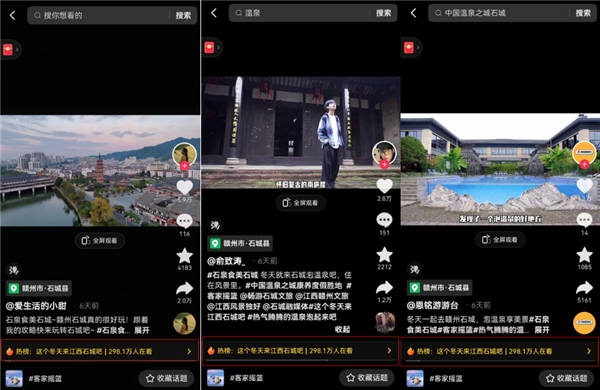Open red envelope icon in 爱生活的小甜 screen
600x390 pixels.
[x=8, y=49]
